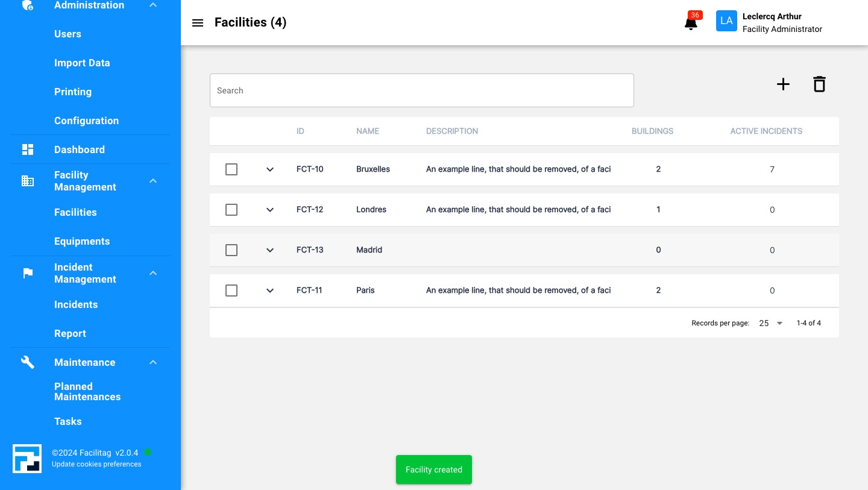Open the Equipments menu item
Screen dimensions: 868x490
click(x=82, y=241)
